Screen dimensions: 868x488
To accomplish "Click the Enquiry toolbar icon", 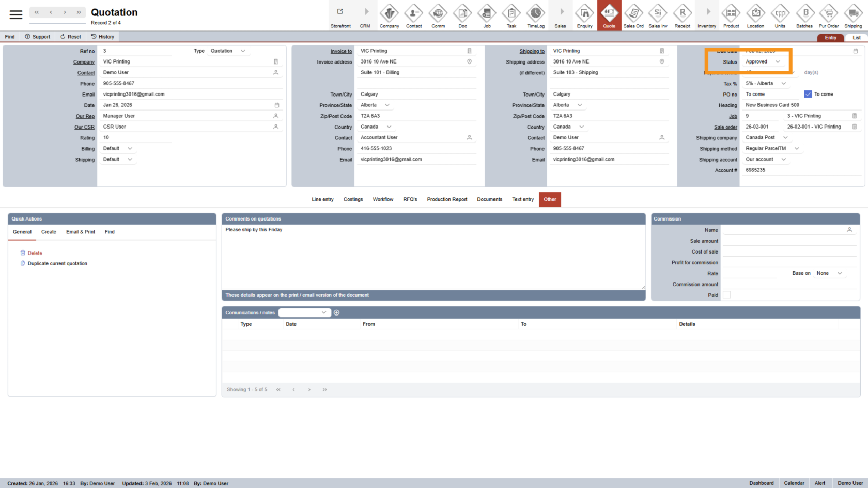I will point(584,15).
